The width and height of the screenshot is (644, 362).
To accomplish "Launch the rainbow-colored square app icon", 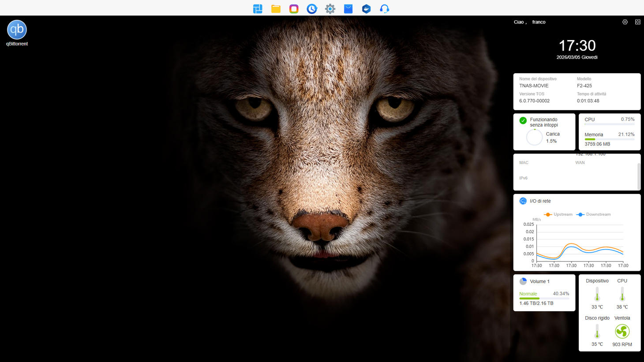I will (294, 9).
